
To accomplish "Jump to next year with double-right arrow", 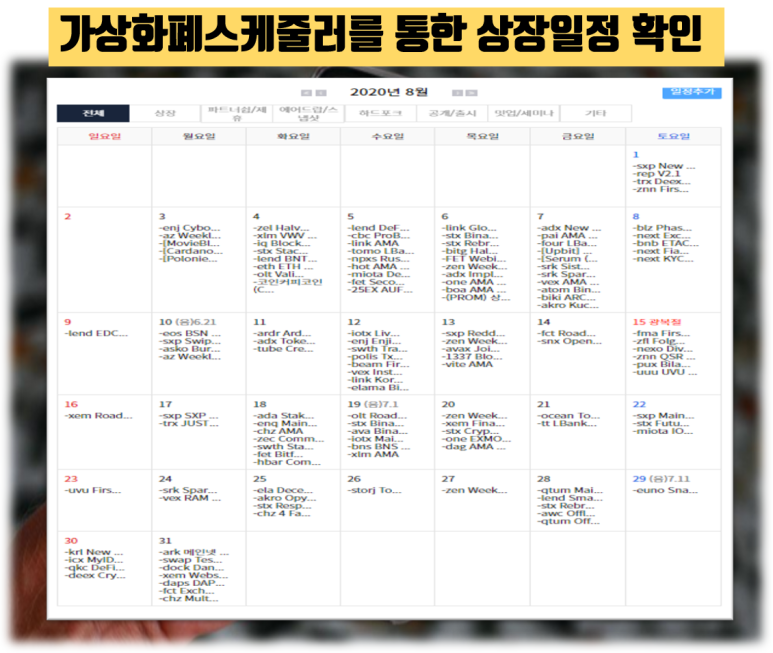I will click(472, 93).
